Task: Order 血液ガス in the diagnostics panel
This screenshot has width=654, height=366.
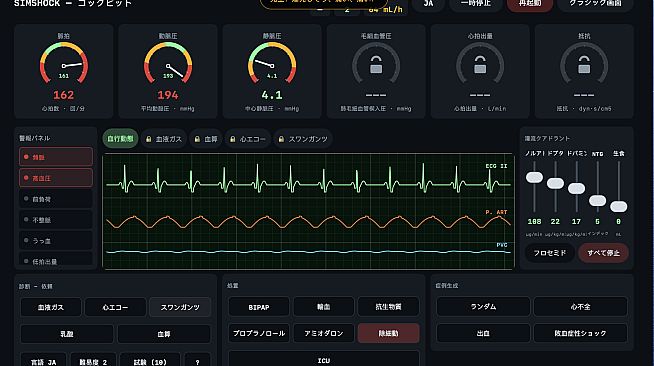Action: (x=51, y=307)
